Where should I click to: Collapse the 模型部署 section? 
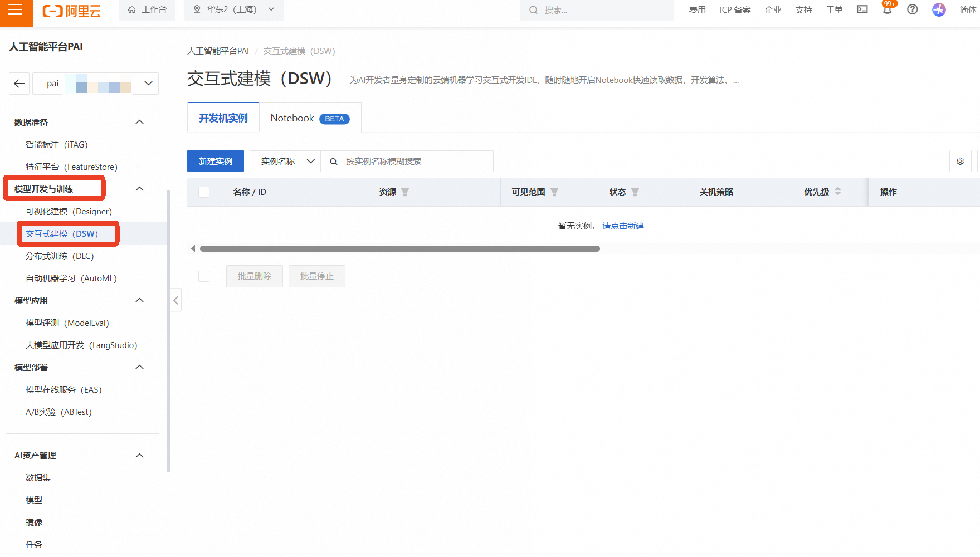[140, 367]
